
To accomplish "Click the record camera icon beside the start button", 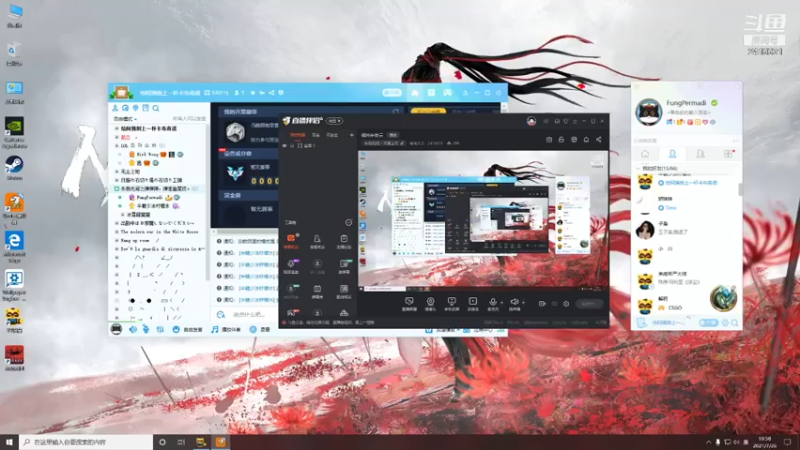I will coord(542,304).
